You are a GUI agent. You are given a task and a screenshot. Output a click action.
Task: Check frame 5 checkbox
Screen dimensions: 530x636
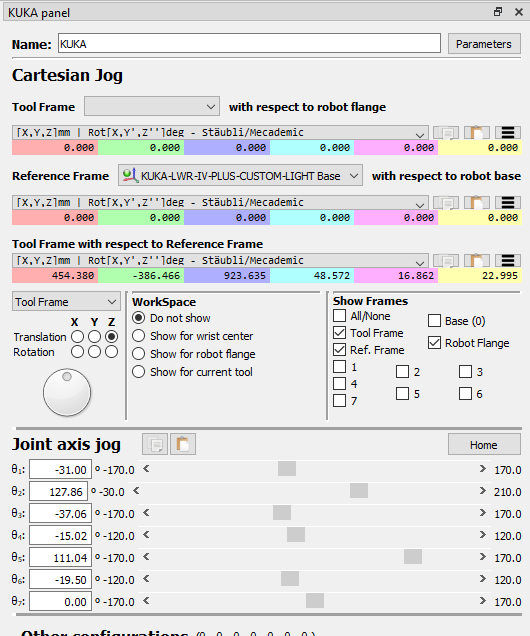[402, 393]
